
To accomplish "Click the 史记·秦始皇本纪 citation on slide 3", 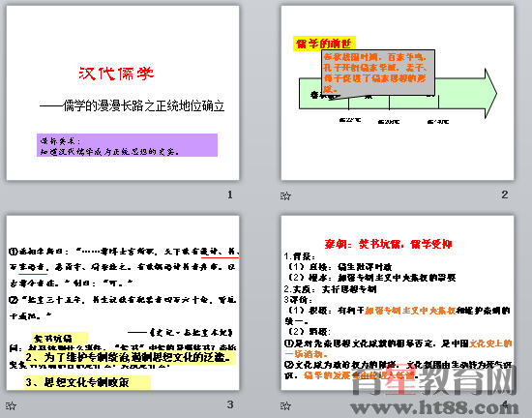I will click(181, 332).
